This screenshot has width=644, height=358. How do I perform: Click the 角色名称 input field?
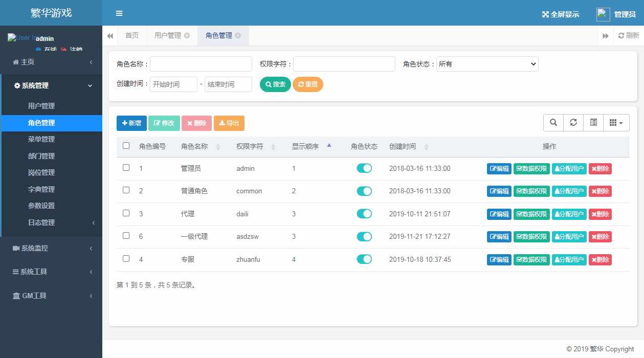point(201,64)
